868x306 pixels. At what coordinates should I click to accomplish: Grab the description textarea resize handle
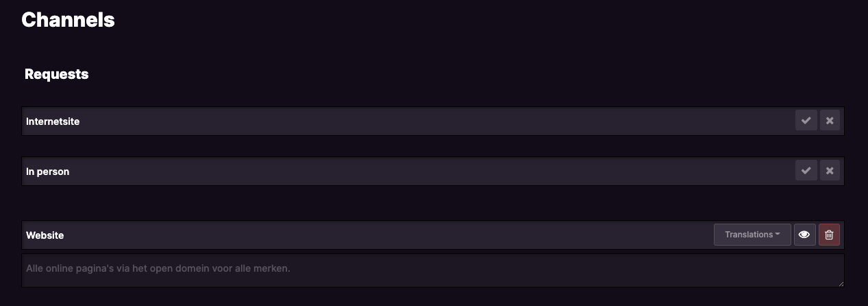click(x=841, y=283)
